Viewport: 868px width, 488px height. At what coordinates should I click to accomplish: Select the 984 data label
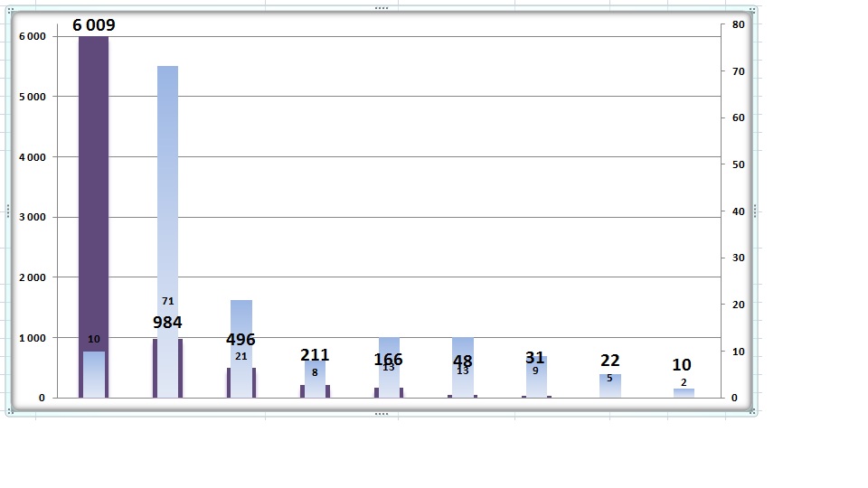[x=167, y=322]
